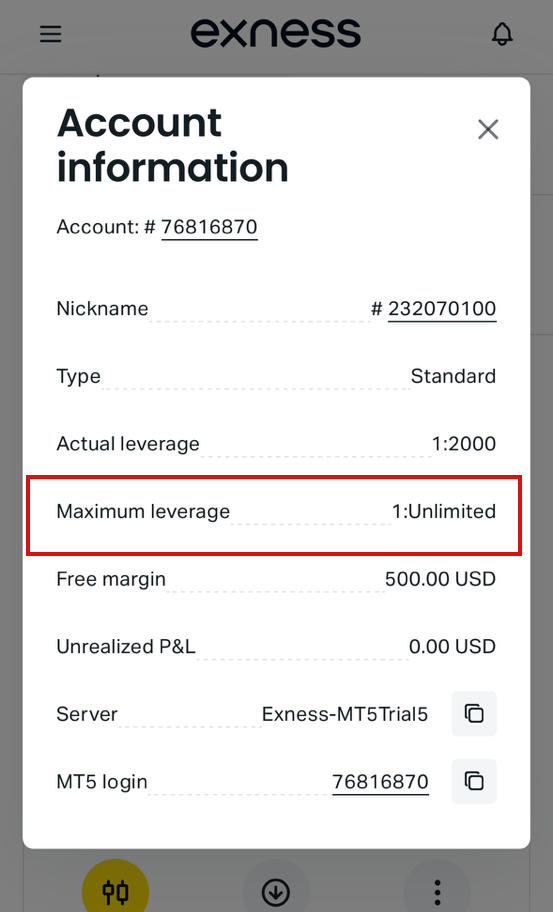Click account number 76816870 link

click(x=209, y=227)
